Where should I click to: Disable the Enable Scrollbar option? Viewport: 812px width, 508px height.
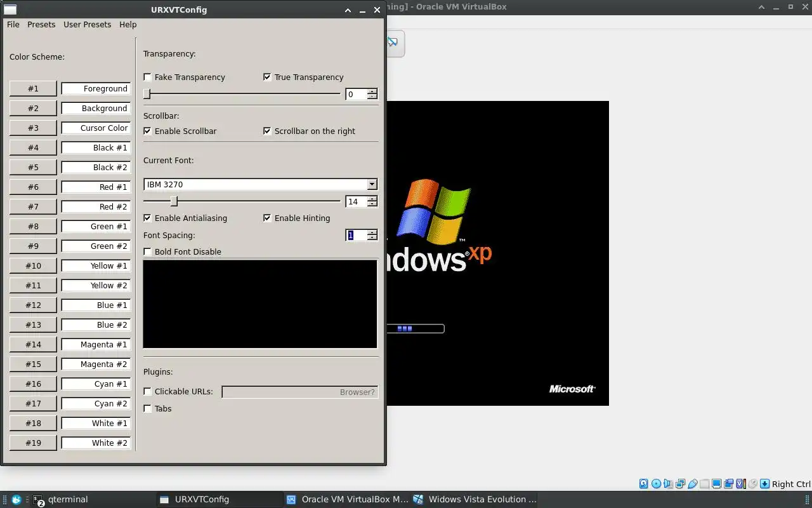147,131
